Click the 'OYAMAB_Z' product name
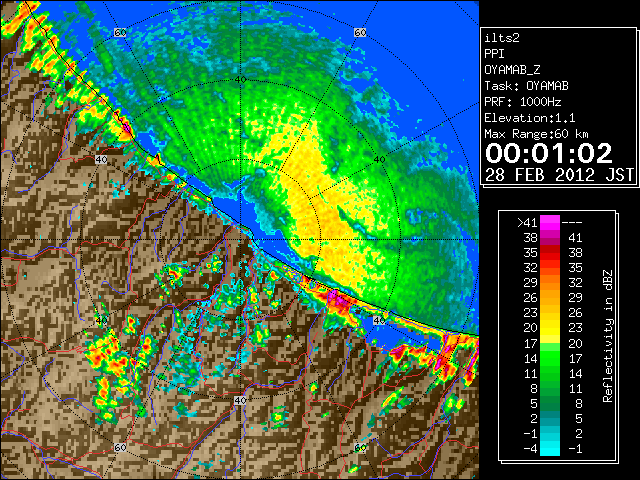This screenshot has height=480, width=640. [x=512, y=70]
